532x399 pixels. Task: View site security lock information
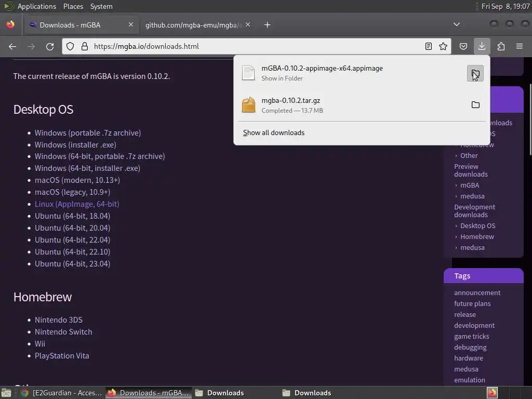[85, 46]
